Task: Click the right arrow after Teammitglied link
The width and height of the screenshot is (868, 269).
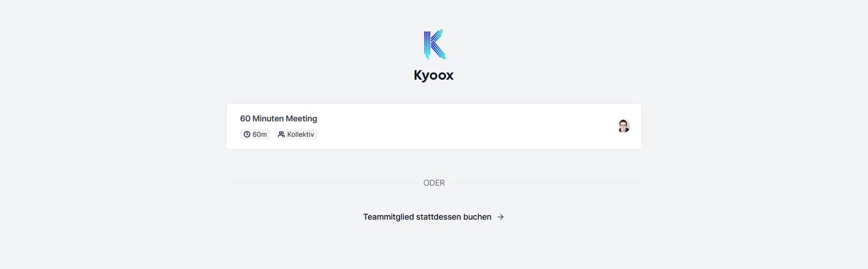Action: [x=500, y=217]
